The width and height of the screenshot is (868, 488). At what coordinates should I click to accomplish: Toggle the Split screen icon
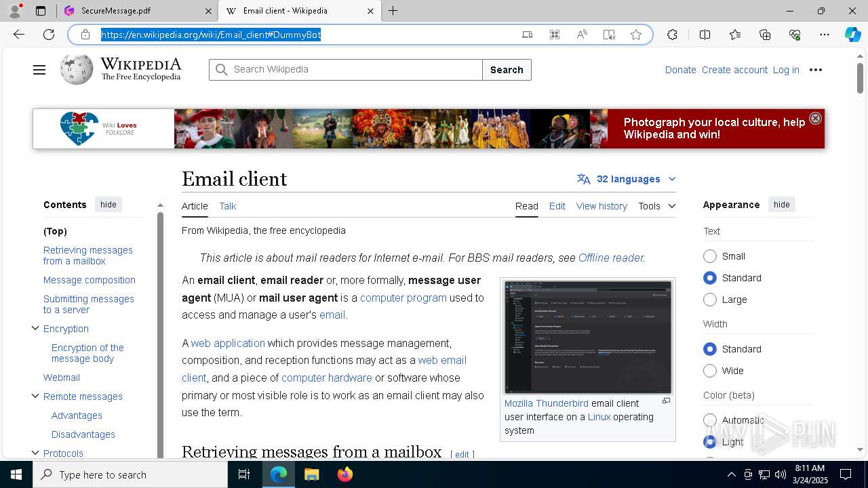point(705,35)
